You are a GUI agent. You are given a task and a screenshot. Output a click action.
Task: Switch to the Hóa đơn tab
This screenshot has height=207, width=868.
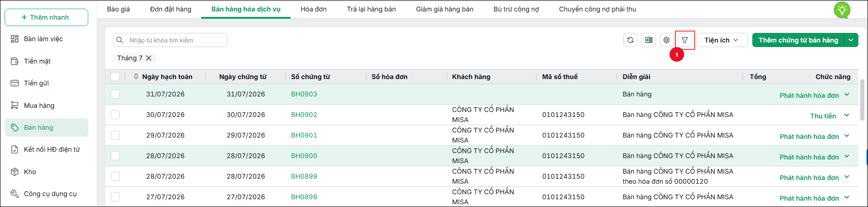(314, 9)
